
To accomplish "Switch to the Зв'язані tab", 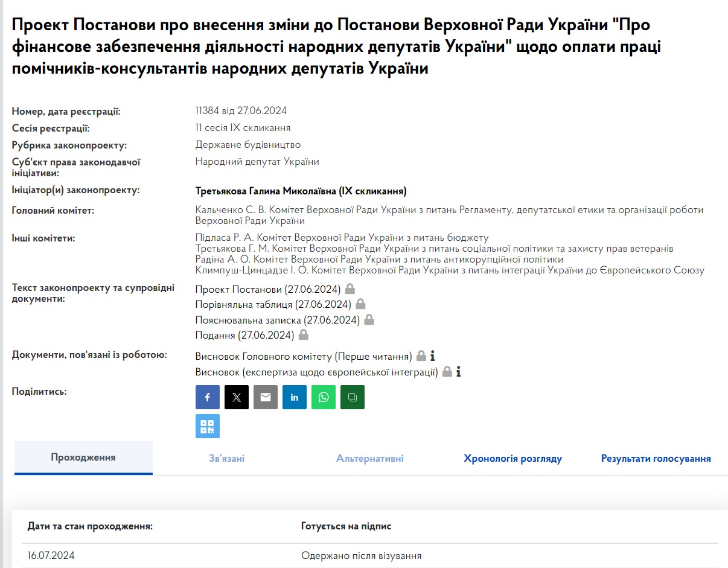I will click(x=226, y=459).
